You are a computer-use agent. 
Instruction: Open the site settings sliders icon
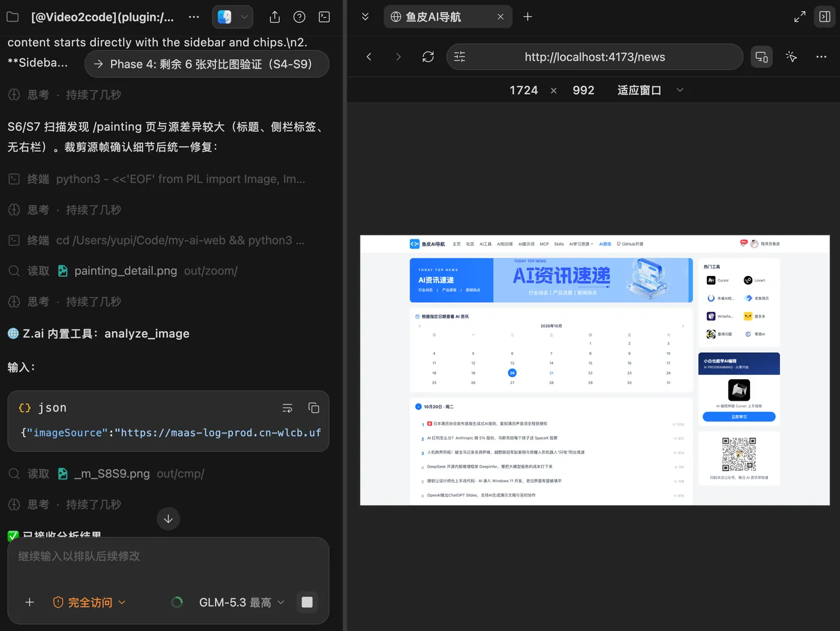pyautogui.click(x=460, y=57)
